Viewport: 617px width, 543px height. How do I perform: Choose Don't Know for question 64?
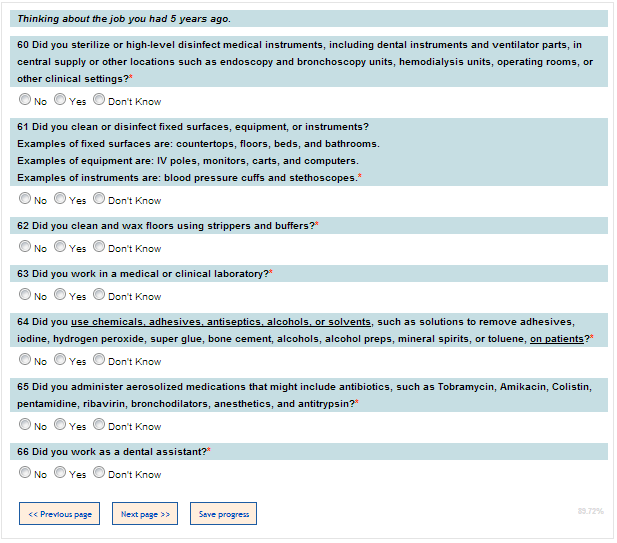click(x=99, y=360)
